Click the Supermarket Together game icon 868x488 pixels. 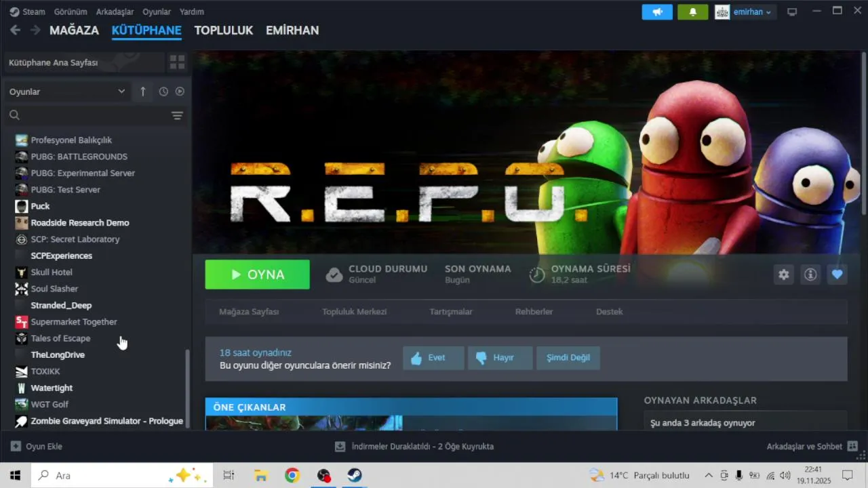point(22,322)
